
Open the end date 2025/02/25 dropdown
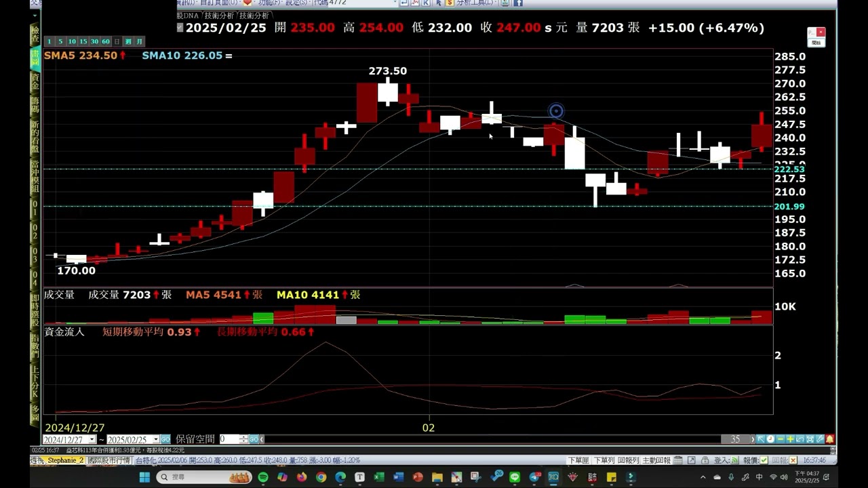155,440
